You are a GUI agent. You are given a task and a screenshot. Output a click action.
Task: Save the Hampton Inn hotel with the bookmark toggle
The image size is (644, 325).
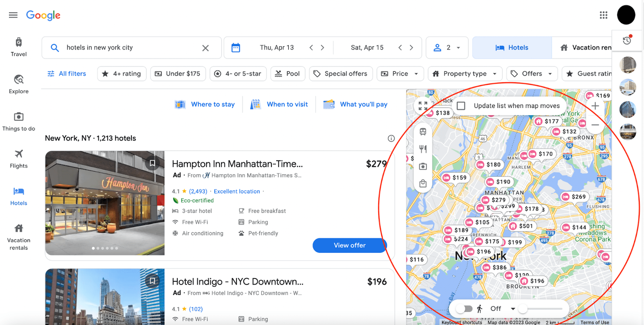coord(152,163)
